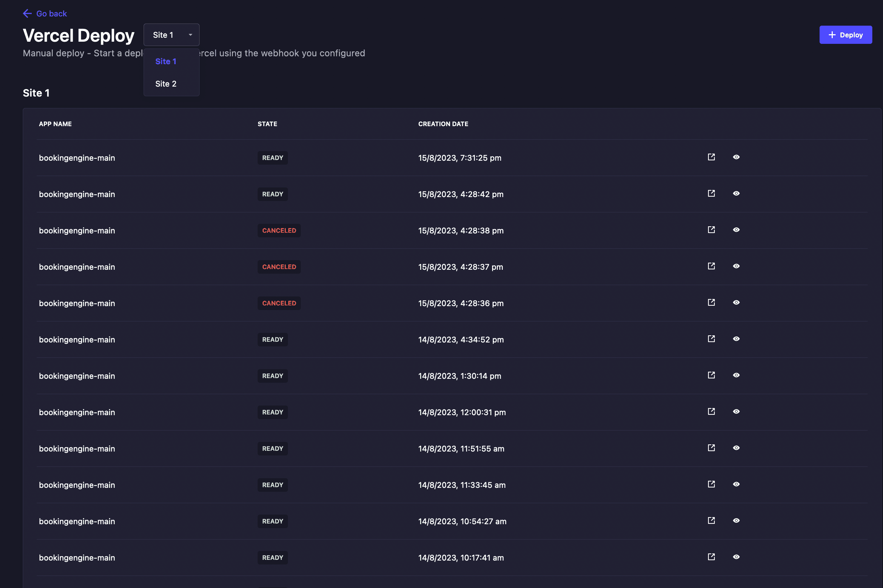883x588 pixels.
Task: Click eye icon for 11:33:45 am deployment
Action: 737,485
